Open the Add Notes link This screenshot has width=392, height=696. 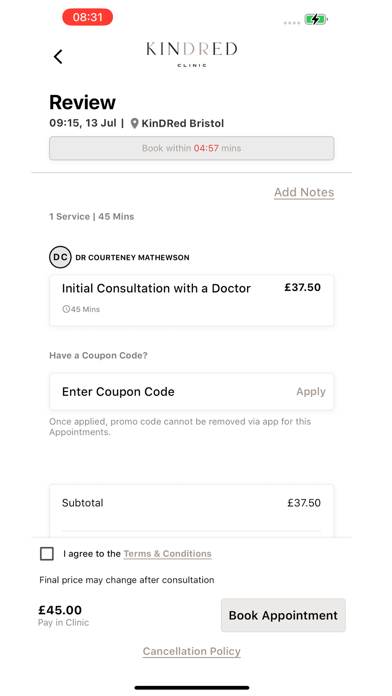(x=304, y=192)
